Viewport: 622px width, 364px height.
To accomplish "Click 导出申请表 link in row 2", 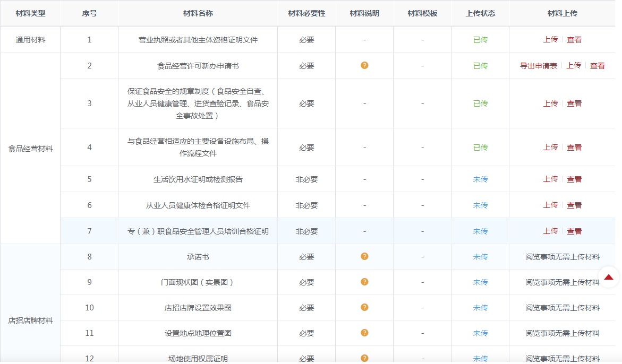I will [538, 66].
